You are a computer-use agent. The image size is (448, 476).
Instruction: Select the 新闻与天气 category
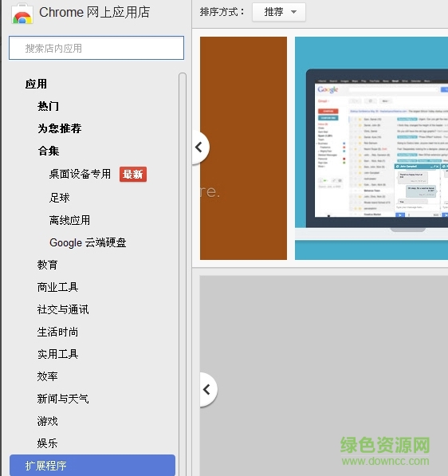[x=63, y=399]
